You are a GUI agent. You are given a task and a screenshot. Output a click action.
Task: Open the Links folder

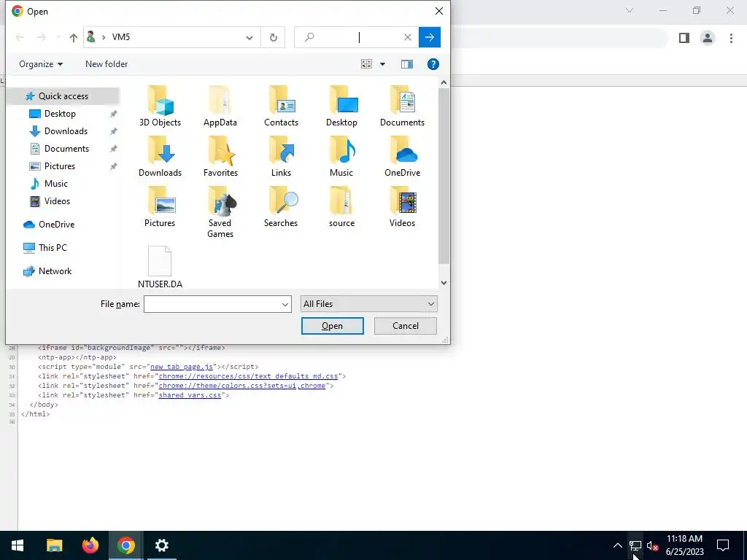[x=281, y=157]
